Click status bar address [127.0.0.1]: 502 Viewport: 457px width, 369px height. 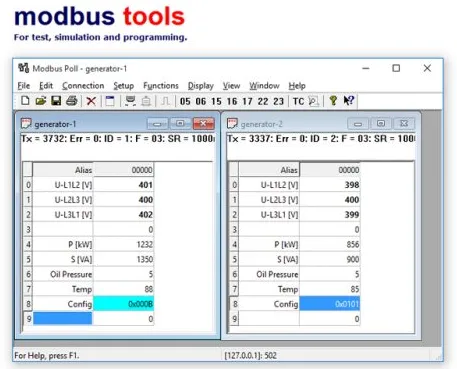(250, 355)
